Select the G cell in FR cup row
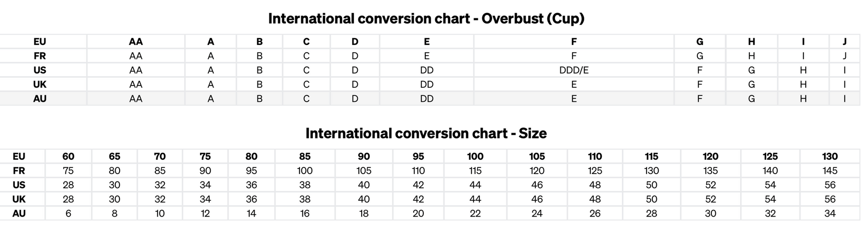Image resolution: width=868 pixels, height=247 pixels. point(700,56)
